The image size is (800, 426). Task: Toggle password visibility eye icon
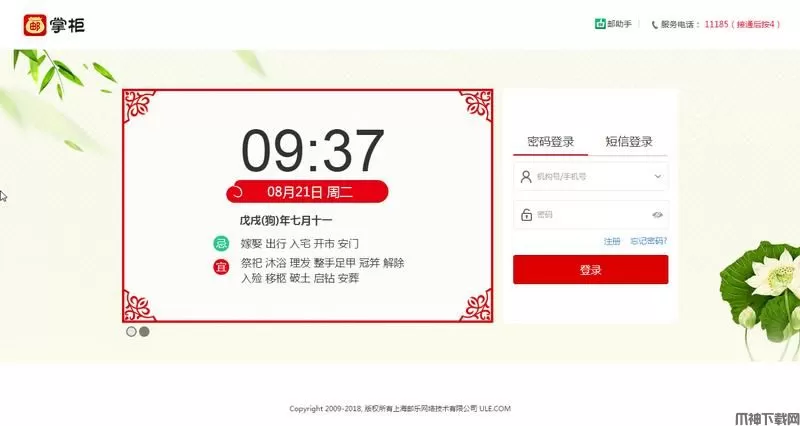click(x=657, y=215)
